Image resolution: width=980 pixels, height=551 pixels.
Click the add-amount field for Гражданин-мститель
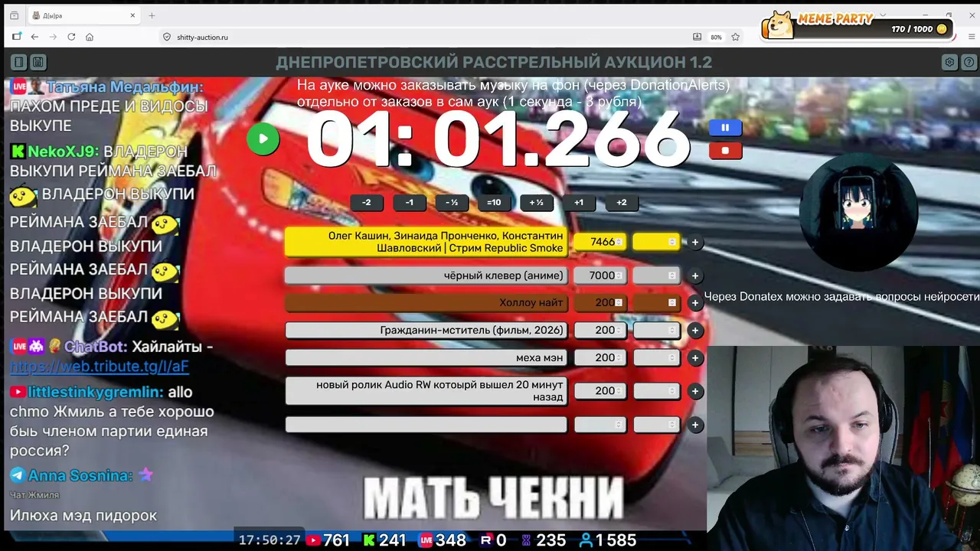[x=657, y=331]
